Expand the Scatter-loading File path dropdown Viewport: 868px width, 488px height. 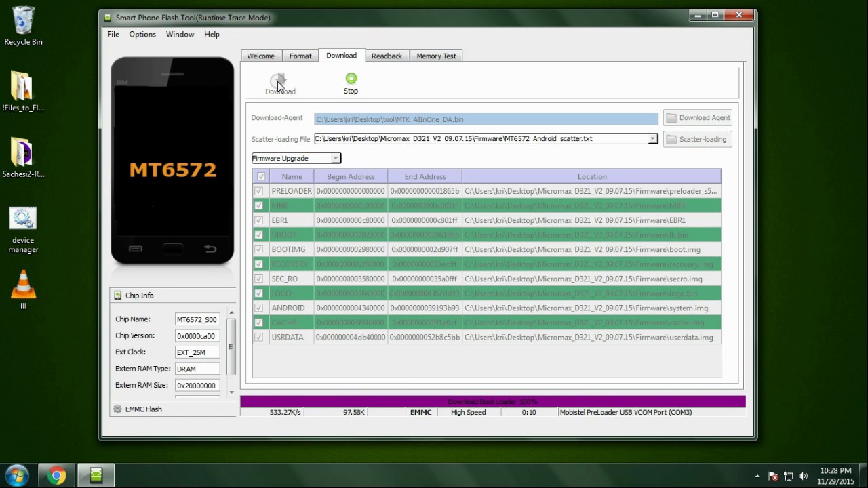tap(652, 139)
